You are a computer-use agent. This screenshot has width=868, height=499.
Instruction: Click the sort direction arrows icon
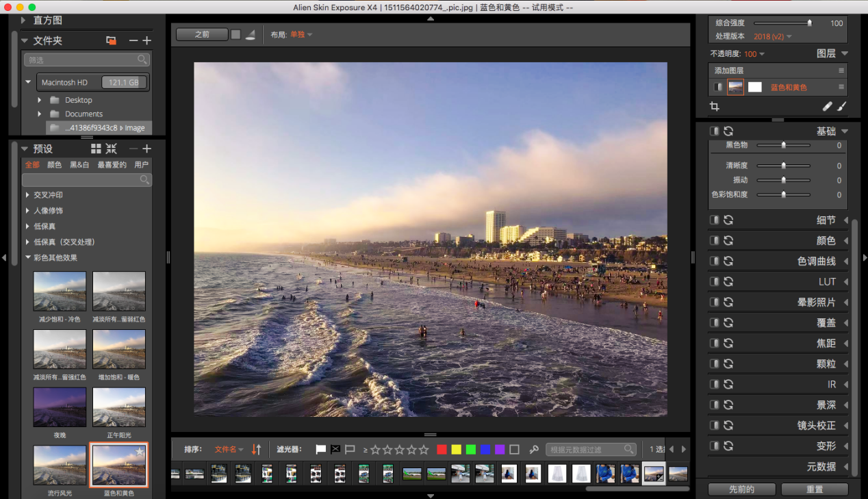tap(257, 450)
